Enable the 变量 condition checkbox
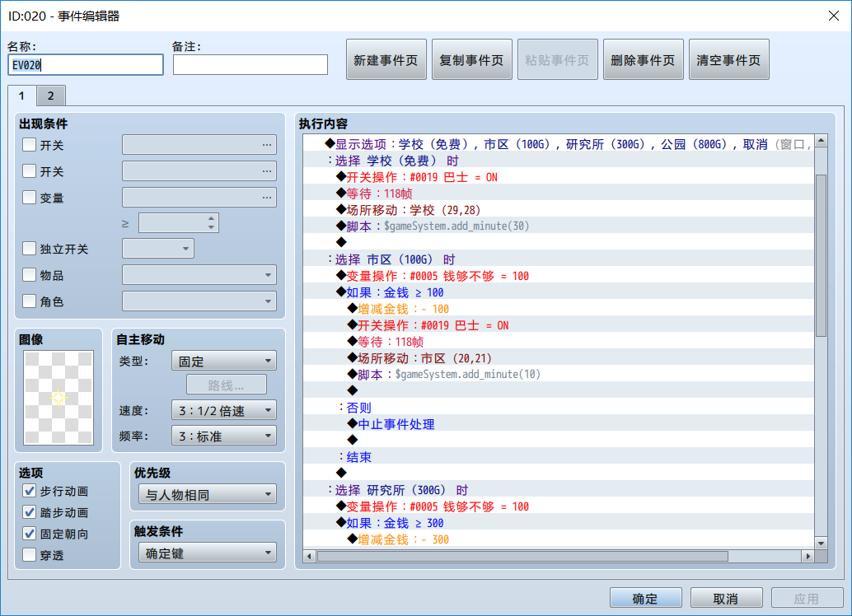Viewport: 852px width, 616px height. tap(30, 197)
